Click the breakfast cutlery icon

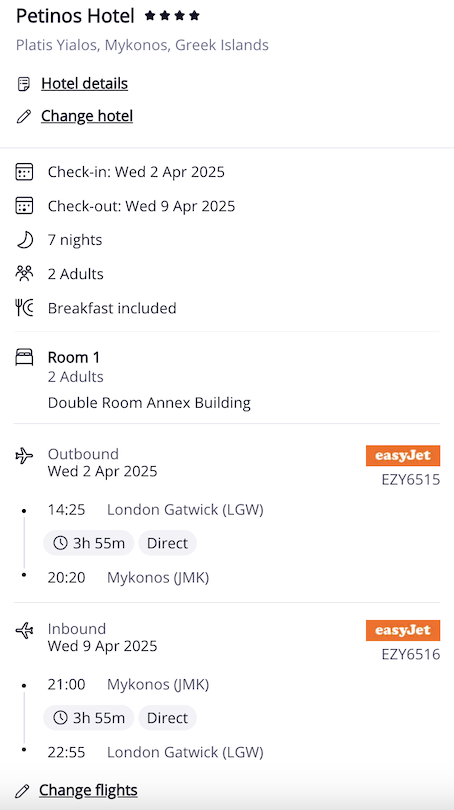(24, 308)
